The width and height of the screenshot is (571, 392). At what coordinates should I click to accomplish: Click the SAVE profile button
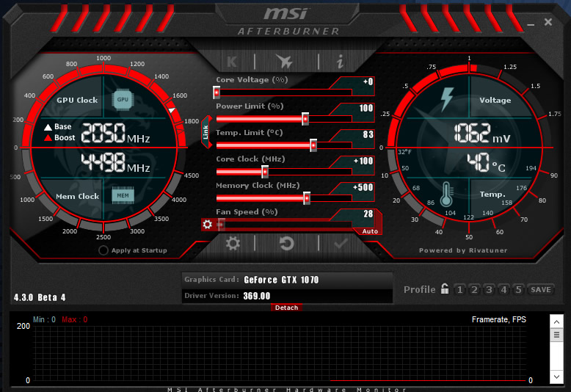click(x=541, y=290)
